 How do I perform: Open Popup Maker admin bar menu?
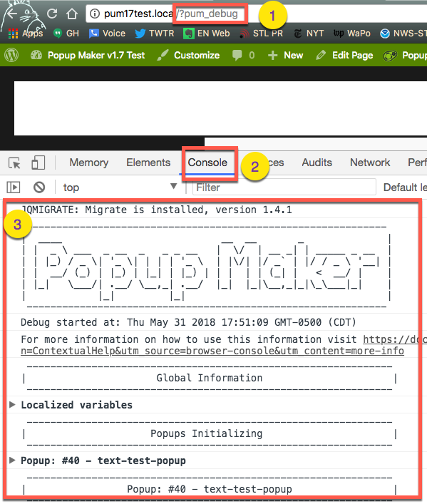405,56
